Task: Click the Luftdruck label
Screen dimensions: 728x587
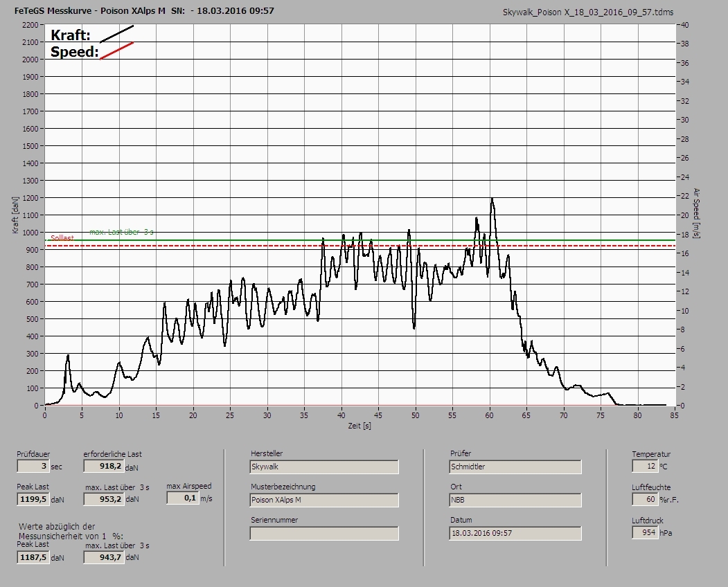Action: click(647, 521)
